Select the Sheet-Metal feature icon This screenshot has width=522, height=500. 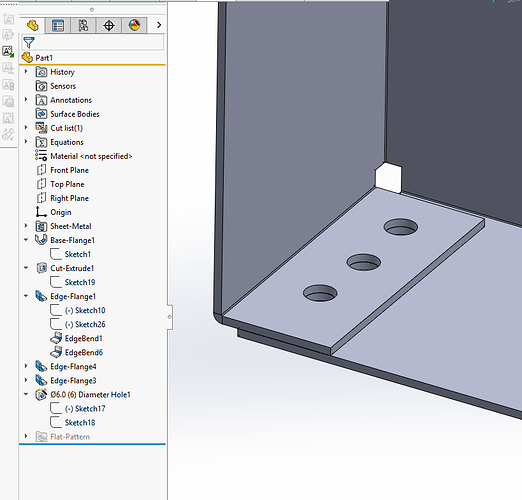tap(41, 226)
